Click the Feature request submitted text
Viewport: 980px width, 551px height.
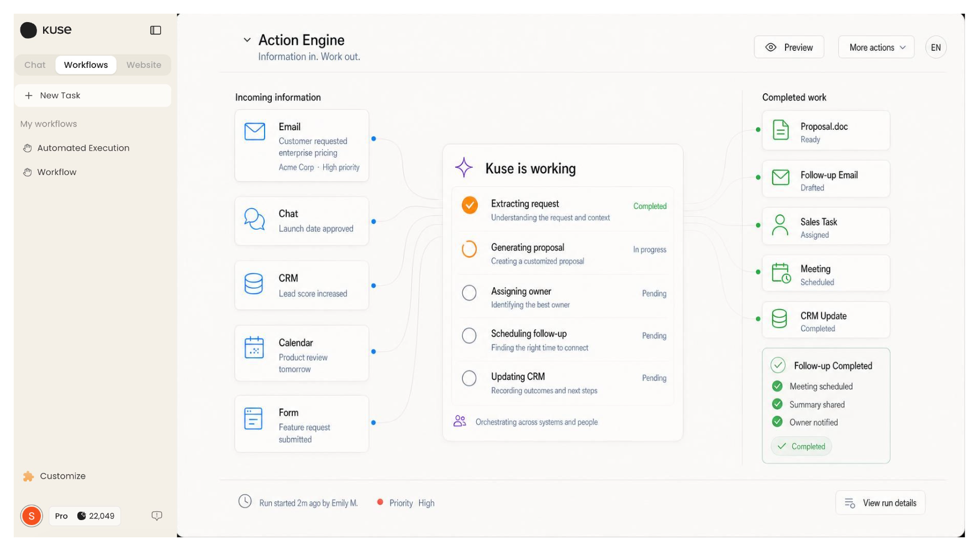pyautogui.click(x=304, y=433)
